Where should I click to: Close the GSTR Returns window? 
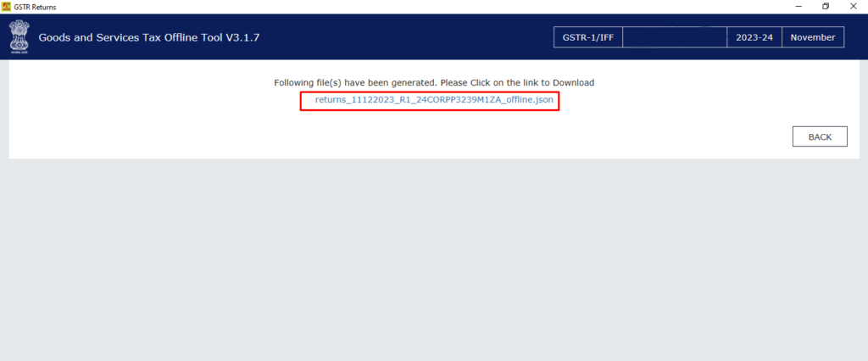pyautogui.click(x=853, y=7)
